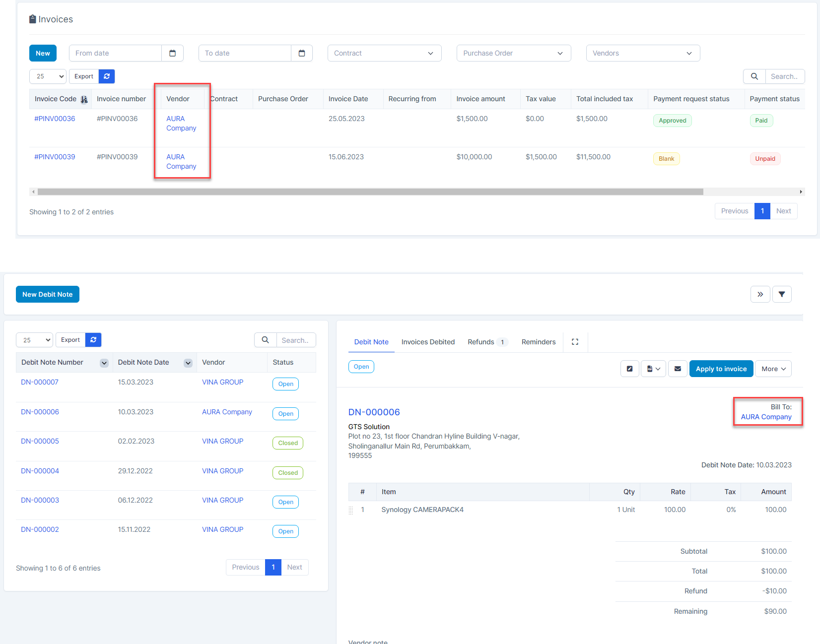Image resolution: width=820 pixels, height=644 pixels.
Task: Click the Apply to invoice button
Action: pyautogui.click(x=721, y=369)
